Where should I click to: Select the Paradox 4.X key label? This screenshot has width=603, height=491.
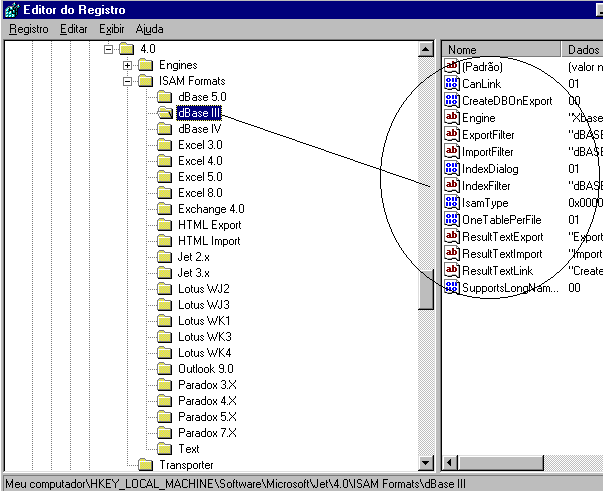(x=207, y=401)
